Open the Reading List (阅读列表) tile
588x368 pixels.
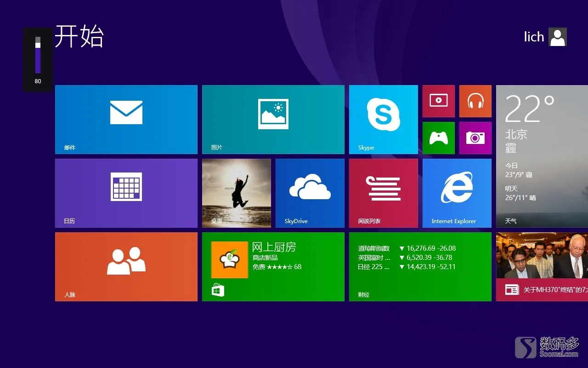tap(384, 193)
